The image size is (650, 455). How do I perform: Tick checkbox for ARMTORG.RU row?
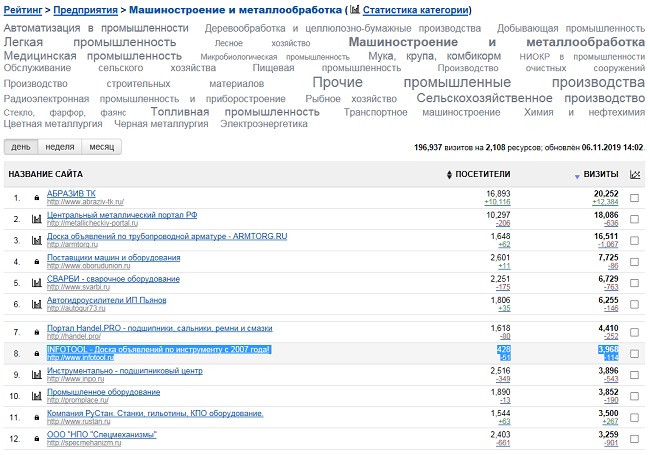click(x=634, y=240)
